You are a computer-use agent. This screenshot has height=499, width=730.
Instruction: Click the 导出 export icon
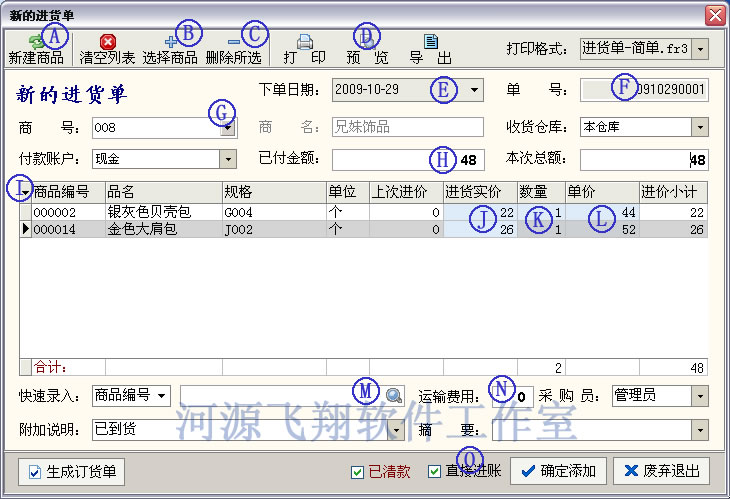click(x=431, y=41)
